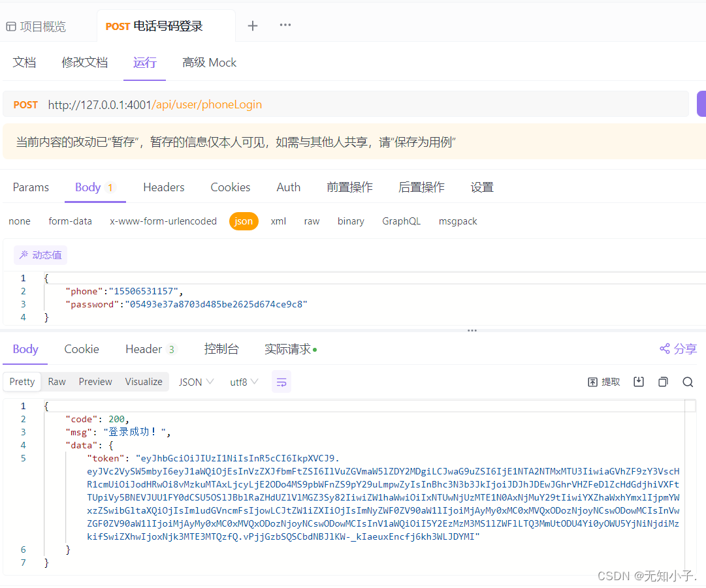
Task: Click the tab overflow ellipsis menu
Action: click(x=285, y=25)
